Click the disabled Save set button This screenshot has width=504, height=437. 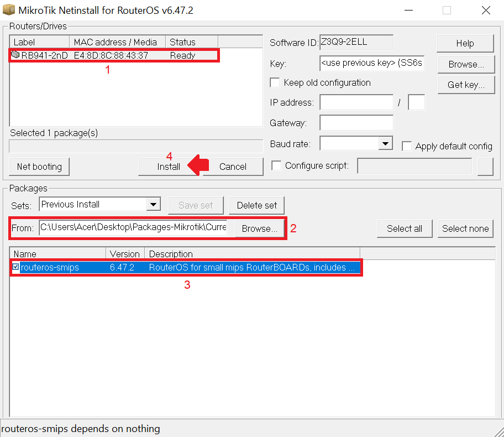196,205
